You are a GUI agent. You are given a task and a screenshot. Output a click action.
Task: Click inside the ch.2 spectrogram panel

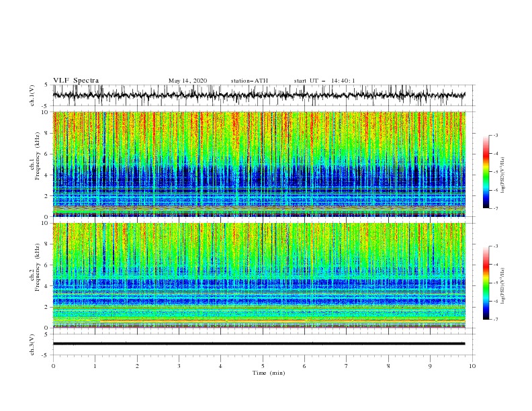(259, 275)
